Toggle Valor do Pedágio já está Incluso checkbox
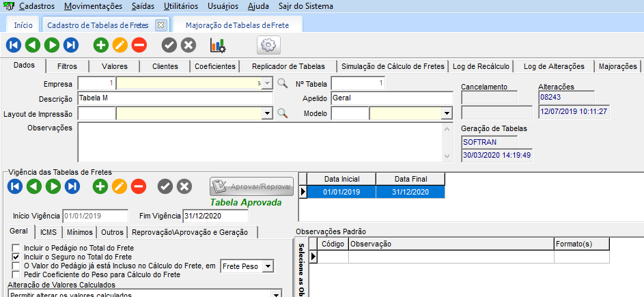This screenshot has width=644, height=297. coord(16,266)
